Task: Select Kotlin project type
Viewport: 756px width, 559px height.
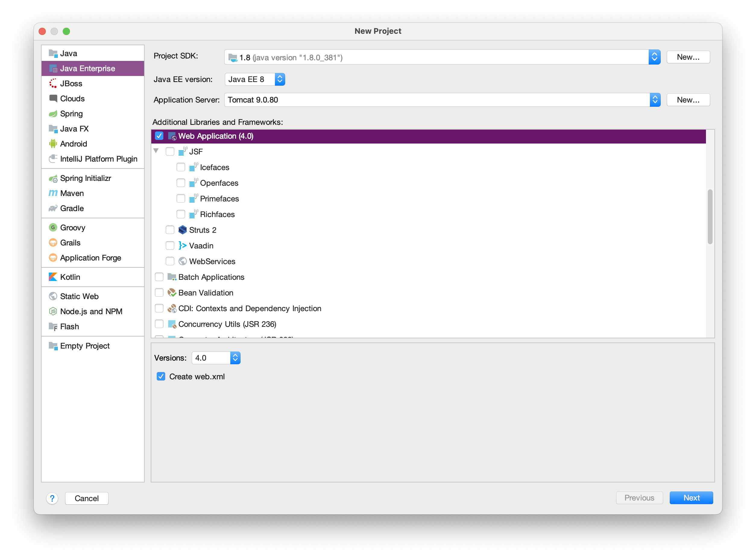Action: [93, 277]
